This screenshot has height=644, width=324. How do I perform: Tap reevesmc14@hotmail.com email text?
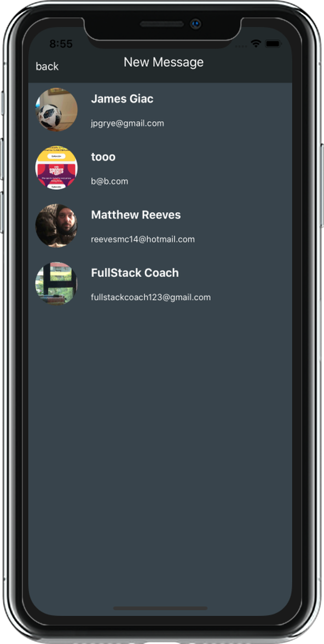click(143, 239)
